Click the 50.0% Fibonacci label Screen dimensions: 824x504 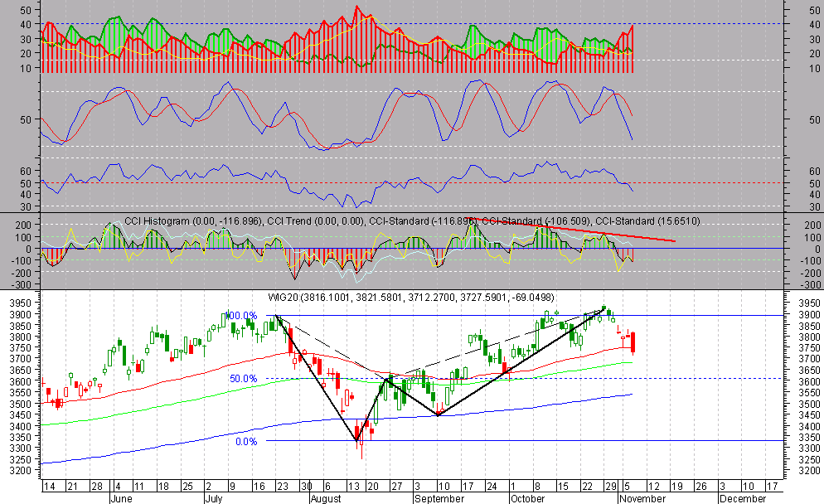pos(244,378)
